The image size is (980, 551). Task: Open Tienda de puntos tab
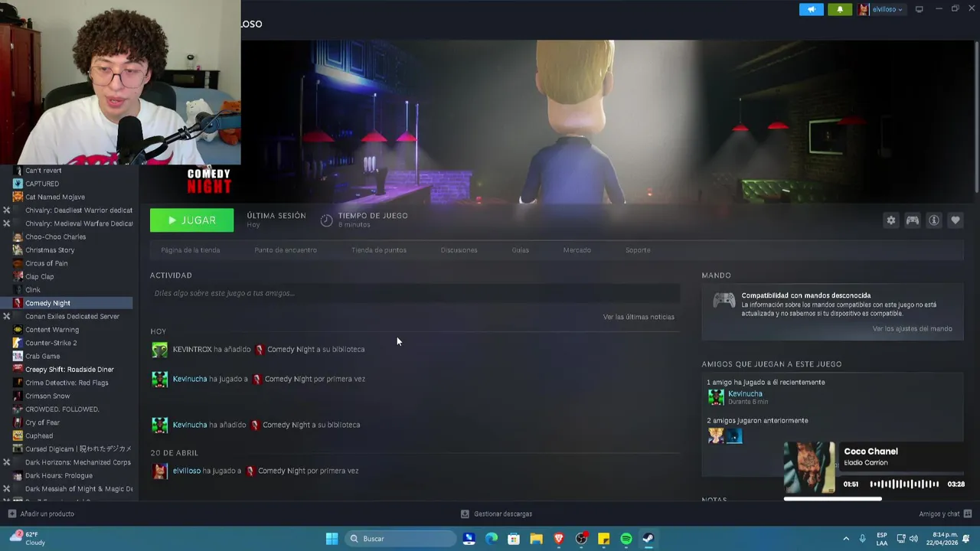[379, 250]
